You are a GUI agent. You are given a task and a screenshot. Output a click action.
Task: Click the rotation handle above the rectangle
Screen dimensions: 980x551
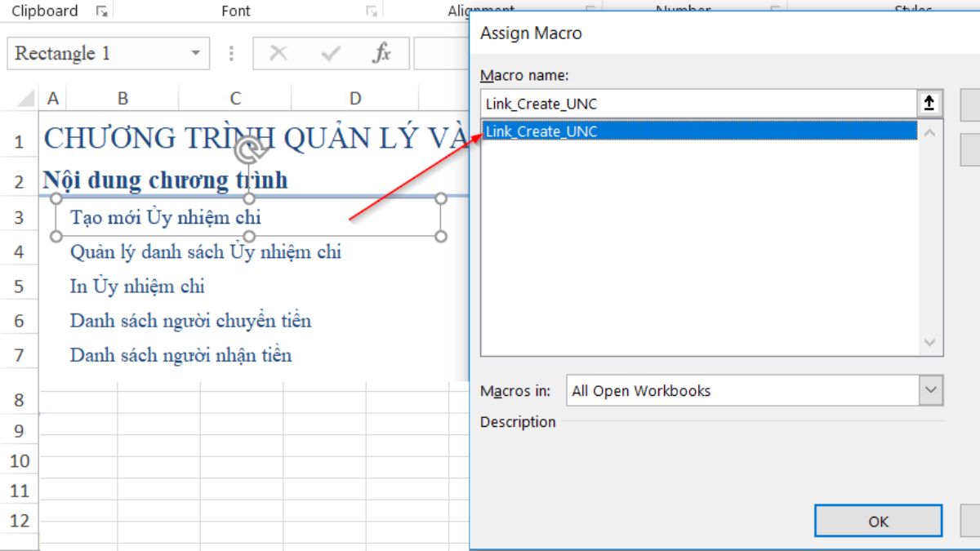pos(249,151)
